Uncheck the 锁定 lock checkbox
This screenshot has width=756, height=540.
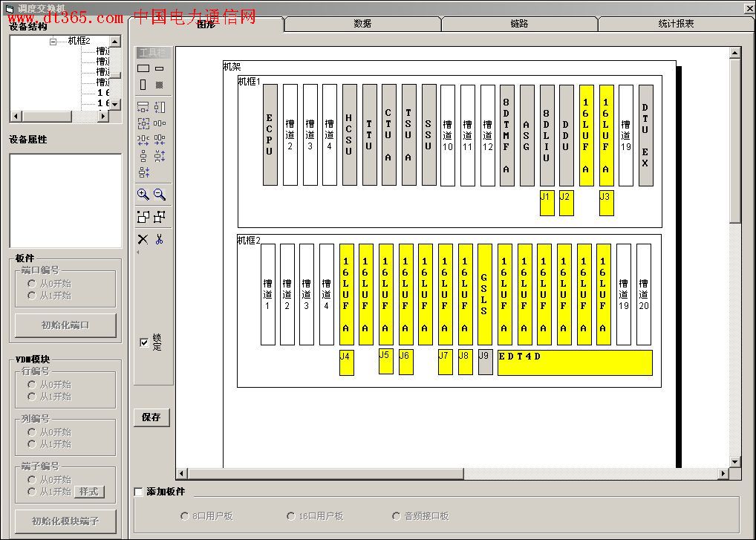(x=144, y=342)
